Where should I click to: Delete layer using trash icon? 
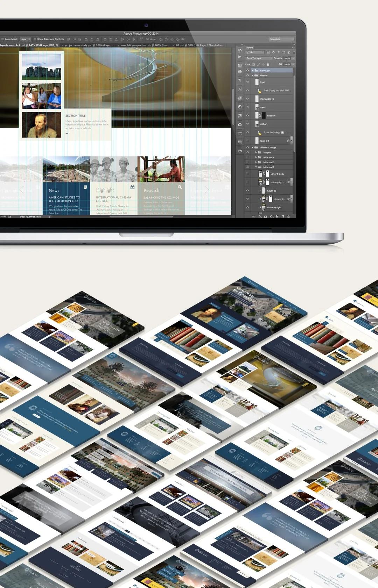[x=288, y=216]
